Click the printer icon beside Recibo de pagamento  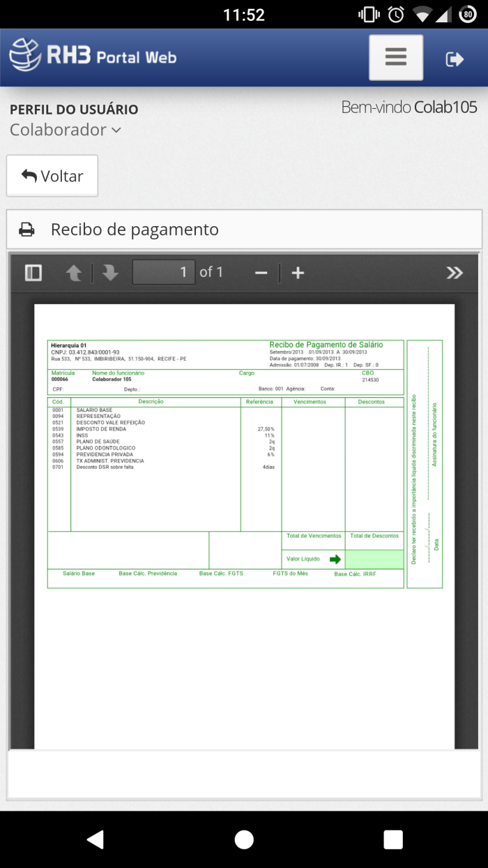(x=26, y=230)
